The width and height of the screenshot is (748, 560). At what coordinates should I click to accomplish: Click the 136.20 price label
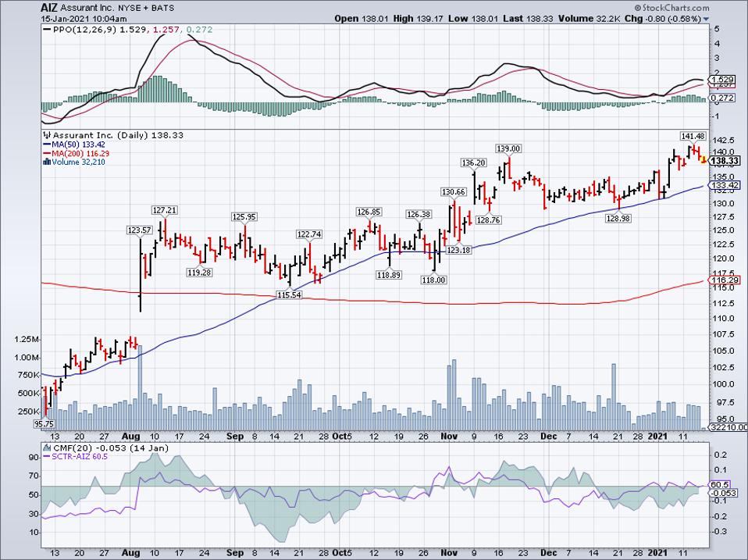point(474,163)
